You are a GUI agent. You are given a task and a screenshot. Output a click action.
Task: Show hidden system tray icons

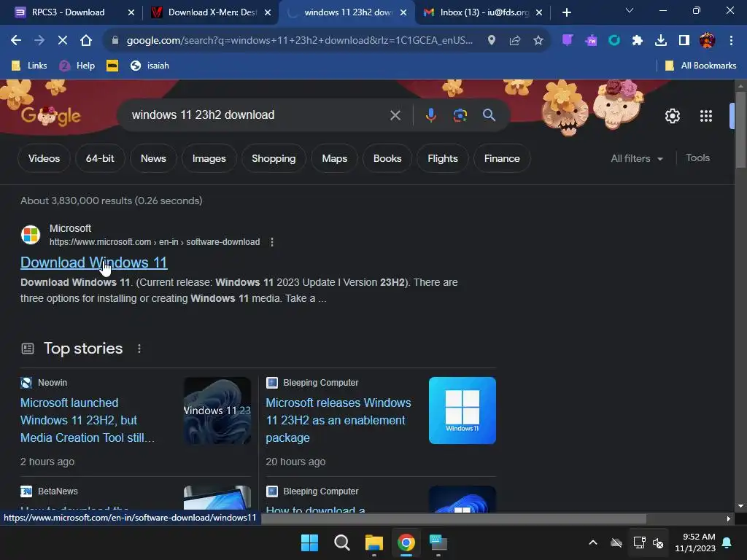point(592,542)
